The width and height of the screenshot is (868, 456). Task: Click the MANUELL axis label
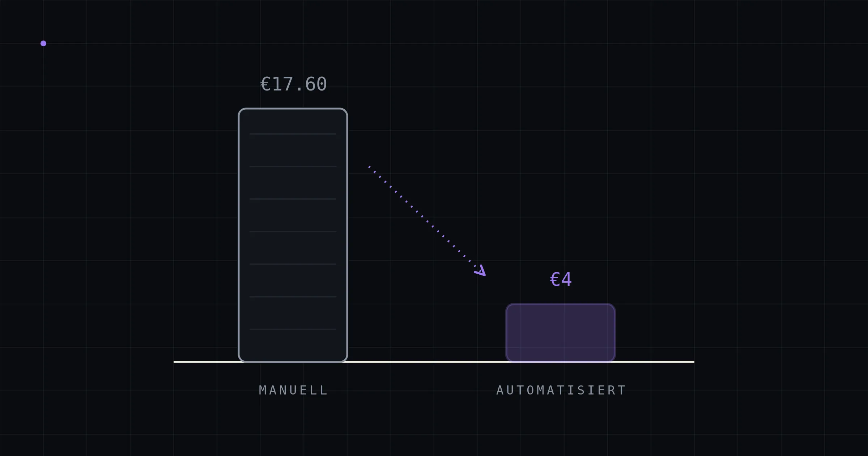(293, 390)
